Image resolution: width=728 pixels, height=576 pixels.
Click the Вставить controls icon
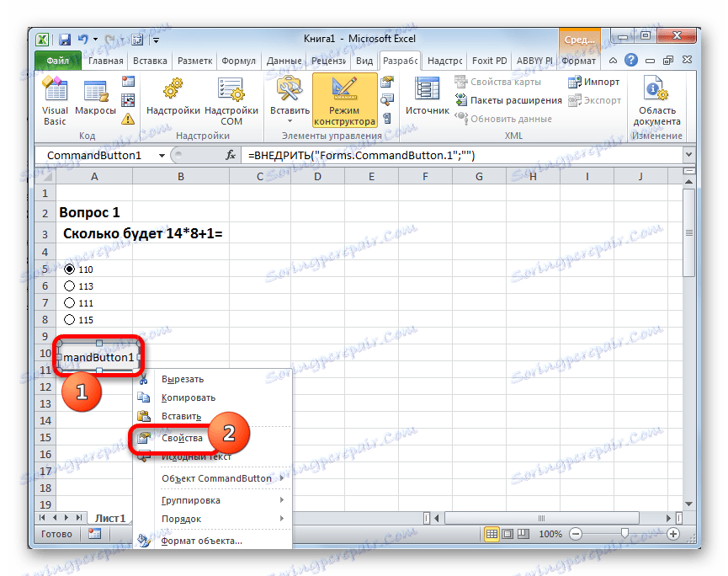290,95
